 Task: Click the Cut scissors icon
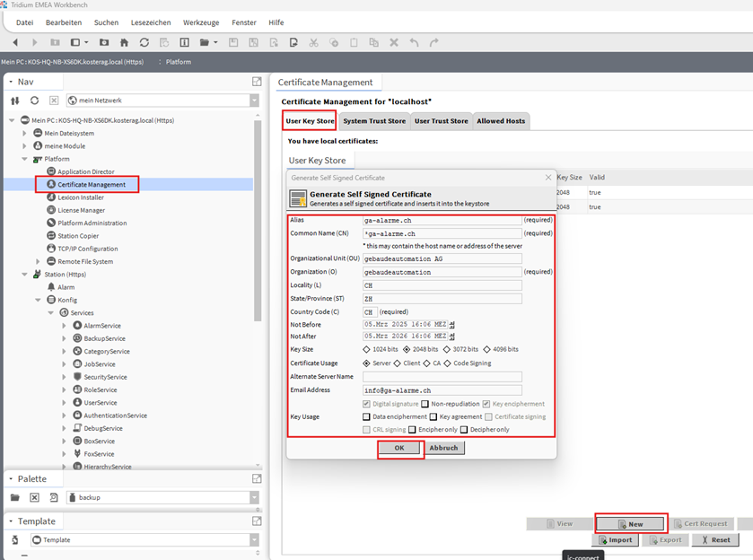tap(313, 42)
